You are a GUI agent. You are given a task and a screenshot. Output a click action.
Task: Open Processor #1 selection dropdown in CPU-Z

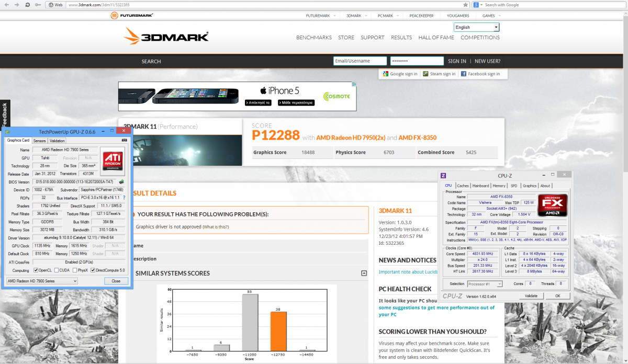[x=485, y=283]
